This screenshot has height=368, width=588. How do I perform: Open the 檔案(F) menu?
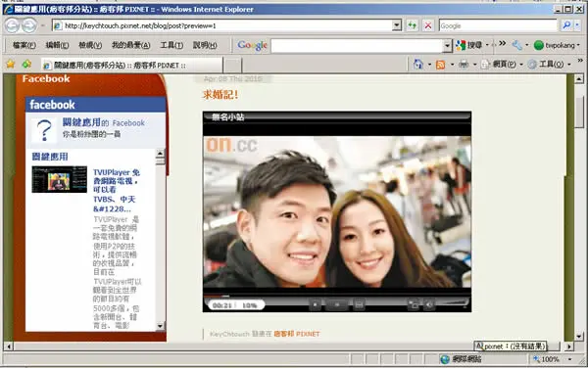point(24,45)
